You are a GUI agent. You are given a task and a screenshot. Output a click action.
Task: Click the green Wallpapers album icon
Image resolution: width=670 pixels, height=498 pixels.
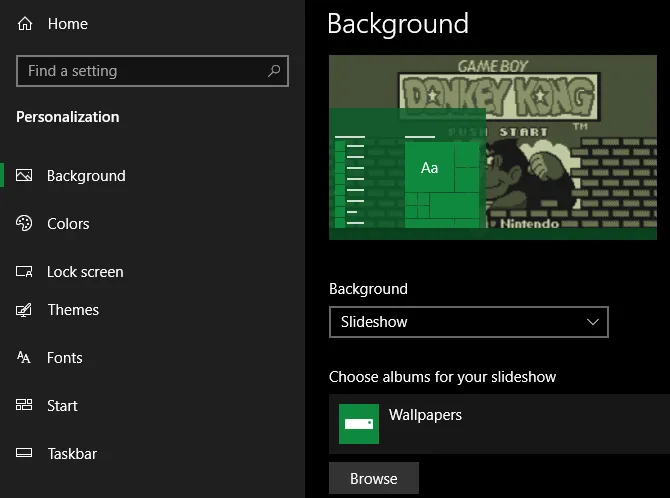click(359, 424)
